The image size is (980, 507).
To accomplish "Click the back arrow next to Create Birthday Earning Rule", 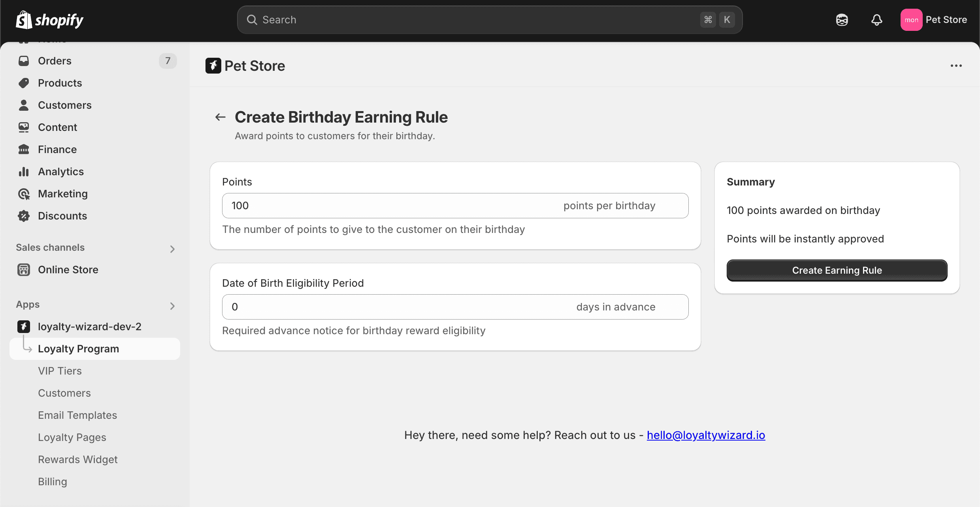I will (220, 117).
